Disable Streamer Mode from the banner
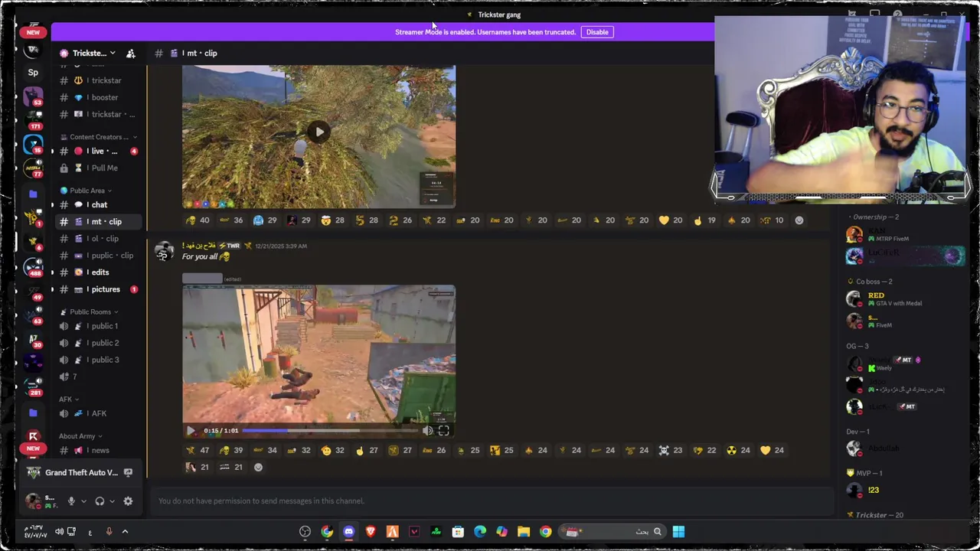Screen dimensions: 980x551 (x=597, y=32)
